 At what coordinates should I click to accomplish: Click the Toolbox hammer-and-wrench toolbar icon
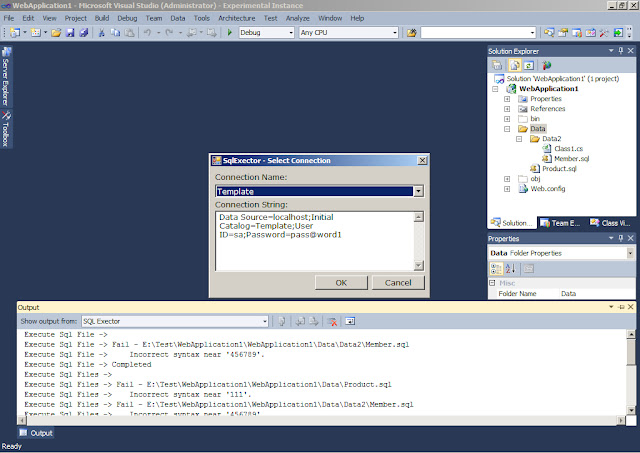[x=604, y=33]
